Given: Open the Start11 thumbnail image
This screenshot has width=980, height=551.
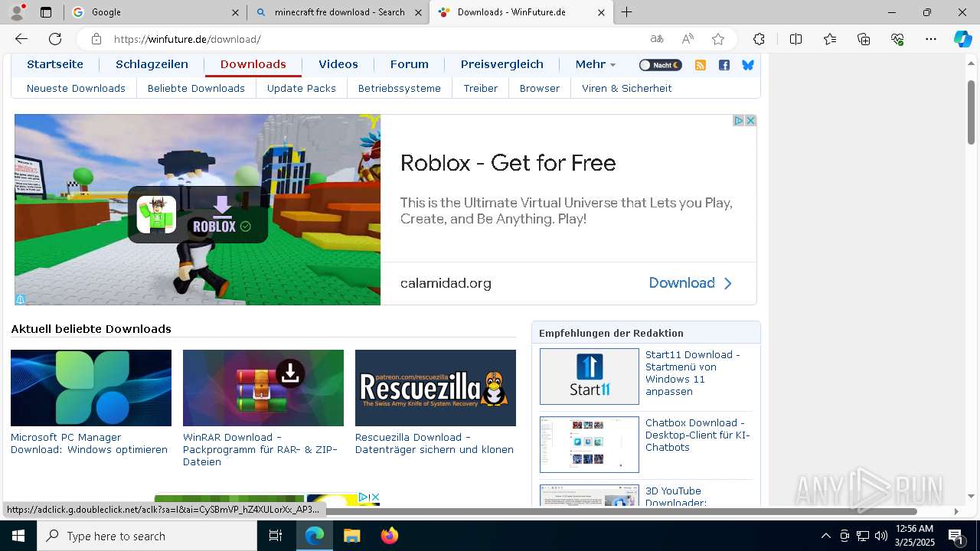Looking at the screenshot, I should (590, 377).
